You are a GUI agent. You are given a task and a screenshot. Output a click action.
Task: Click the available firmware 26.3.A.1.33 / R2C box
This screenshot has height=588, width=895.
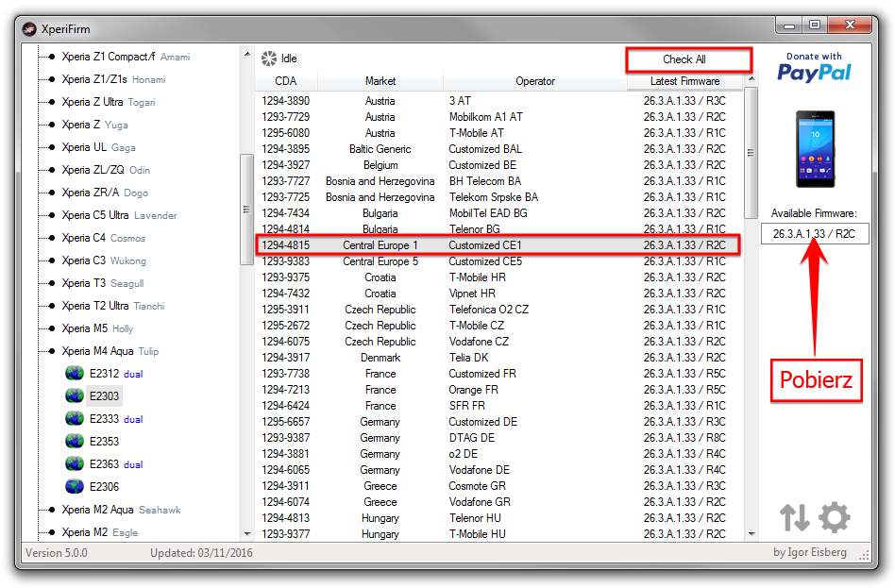(x=815, y=233)
